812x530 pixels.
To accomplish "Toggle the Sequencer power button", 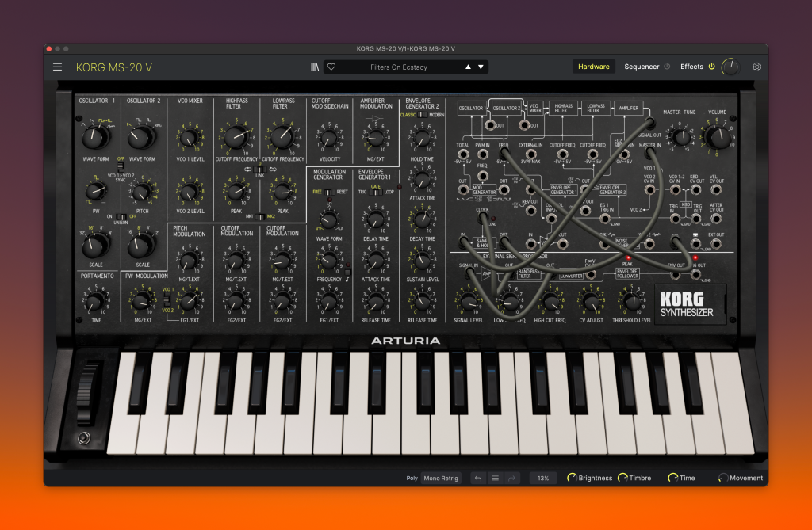I will 667,67.
